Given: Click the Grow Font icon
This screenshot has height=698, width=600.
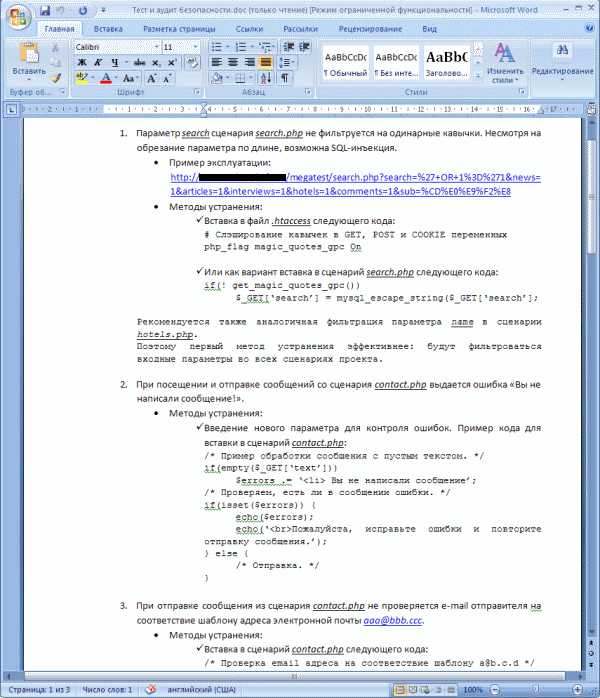Looking at the screenshot, I should pos(151,78).
